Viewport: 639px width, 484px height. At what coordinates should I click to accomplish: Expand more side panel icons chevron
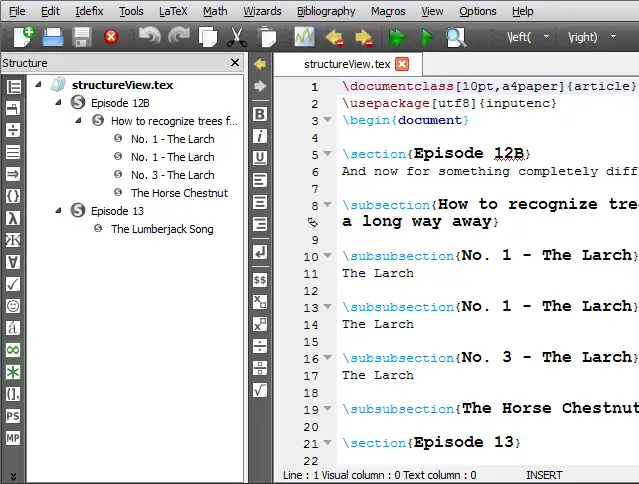point(13,476)
